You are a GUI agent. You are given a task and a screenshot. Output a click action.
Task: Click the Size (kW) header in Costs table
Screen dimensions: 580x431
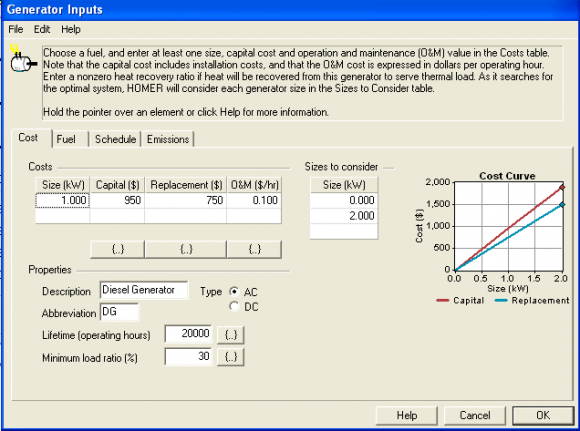click(63, 185)
